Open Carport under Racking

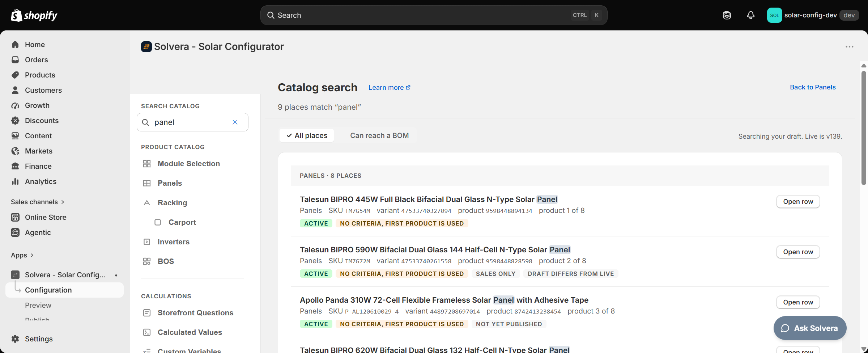(x=182, y=222)
